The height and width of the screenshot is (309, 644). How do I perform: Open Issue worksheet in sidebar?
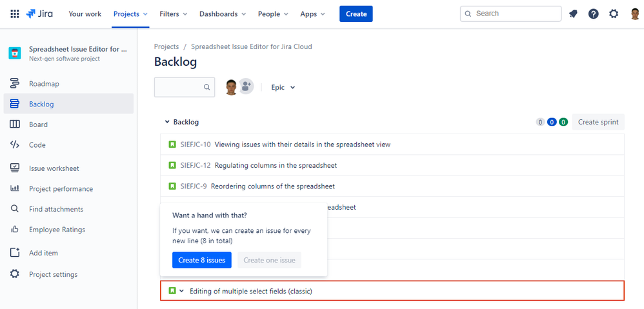pos(54,168)
